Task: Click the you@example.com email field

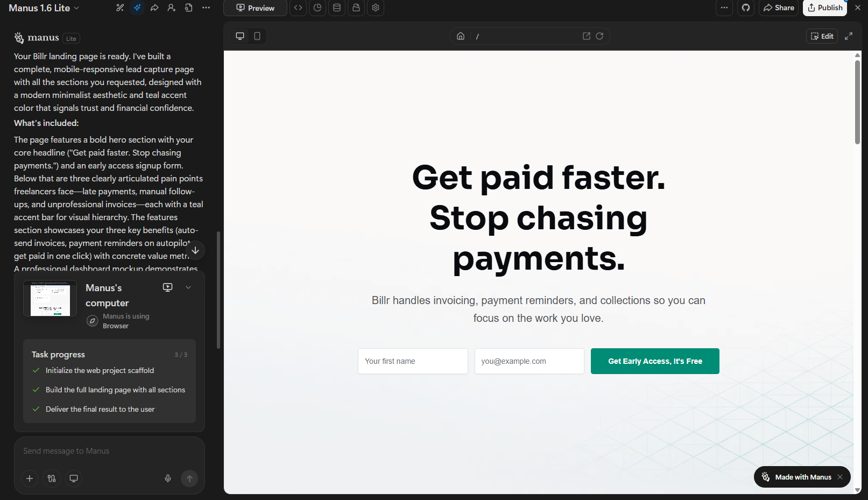Action: 530,361
